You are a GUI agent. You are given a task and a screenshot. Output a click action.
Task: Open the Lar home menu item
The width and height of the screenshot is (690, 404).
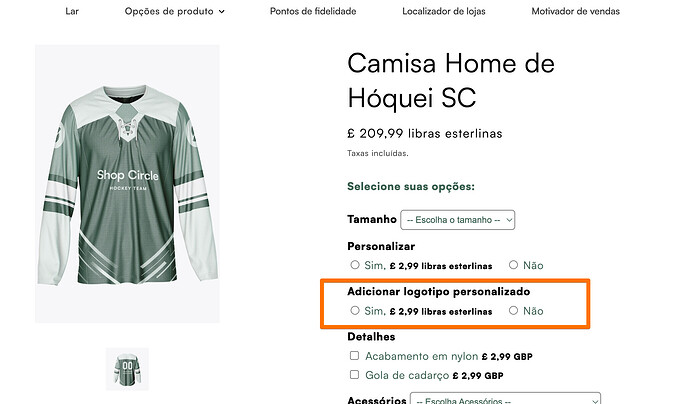tap(72, 11)
